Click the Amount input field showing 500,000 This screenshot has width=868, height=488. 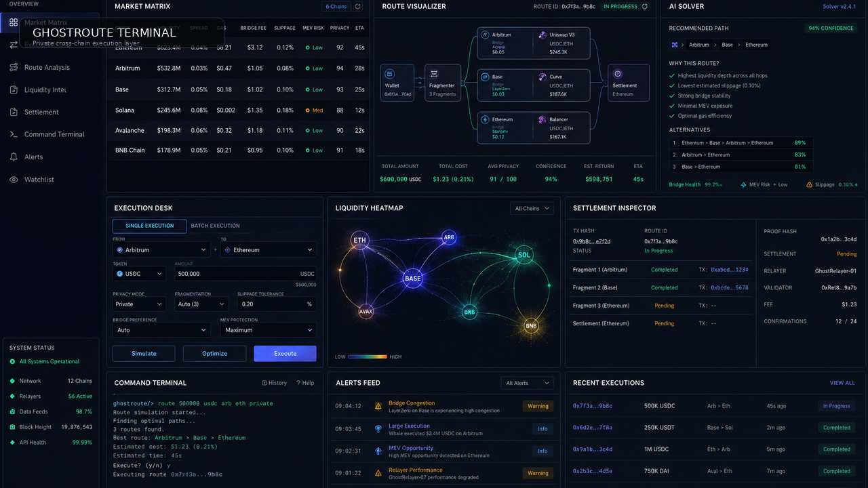click(245, 273)
